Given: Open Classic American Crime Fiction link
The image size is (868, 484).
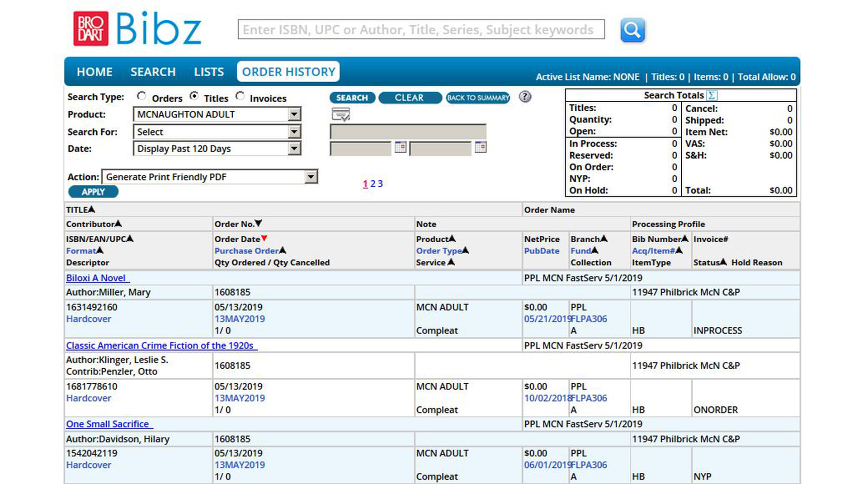Looking at the screenshot, I should click(x=161, y=345).
